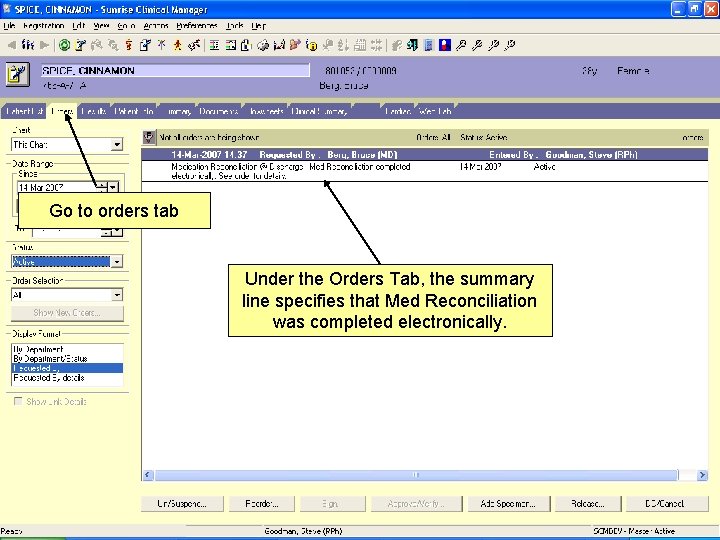Click the Un/Suspend button
Image resolution: width=720 pixels, height=540 pixels.
pos(182,504)
